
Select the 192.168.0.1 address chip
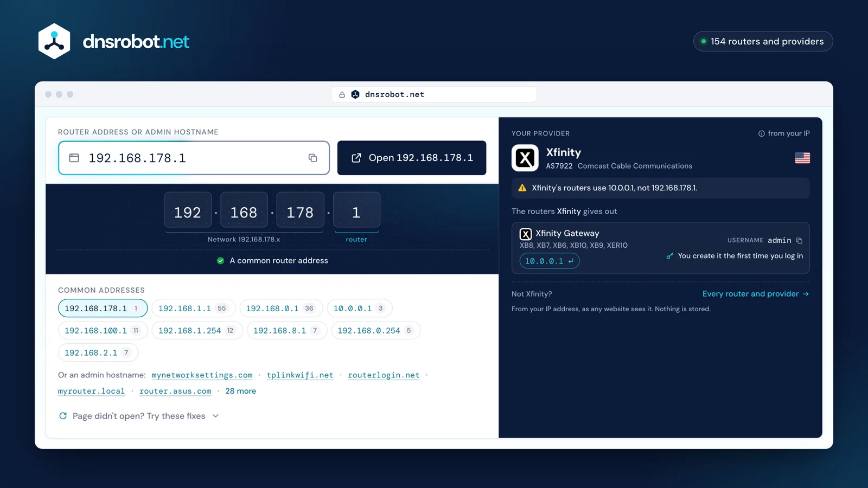tap(281, 309)
